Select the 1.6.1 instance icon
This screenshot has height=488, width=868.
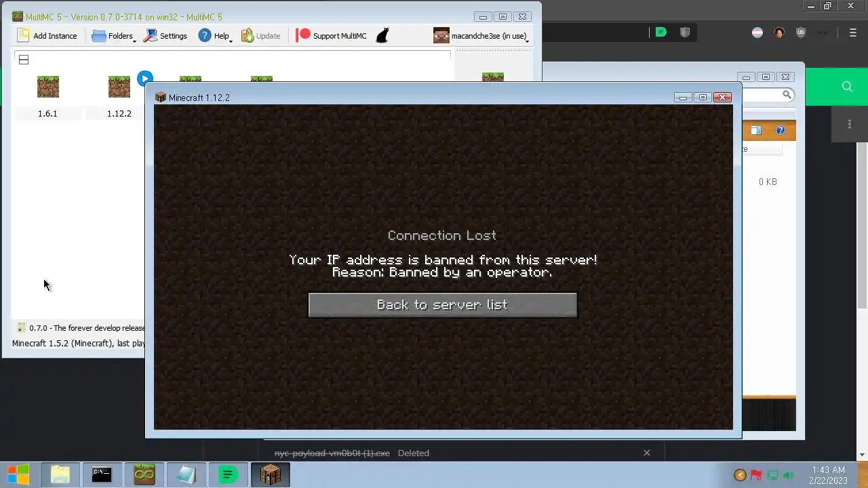pyautogui.click(x=48, y=87)
